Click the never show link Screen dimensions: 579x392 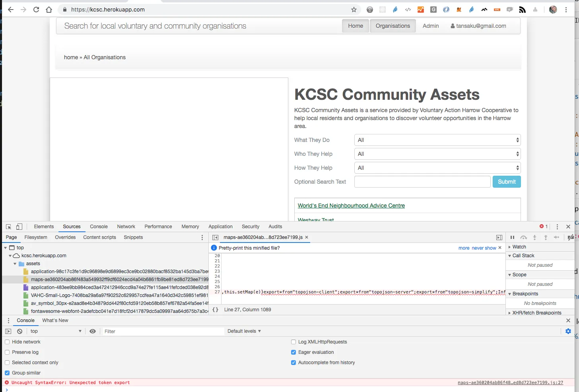484,248
